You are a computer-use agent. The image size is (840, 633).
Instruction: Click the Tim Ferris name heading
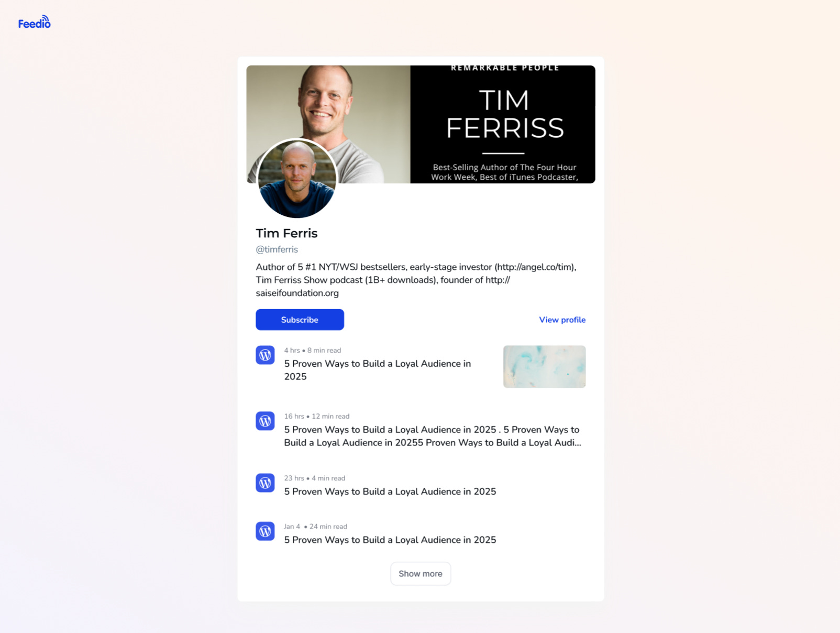[286, 233]
